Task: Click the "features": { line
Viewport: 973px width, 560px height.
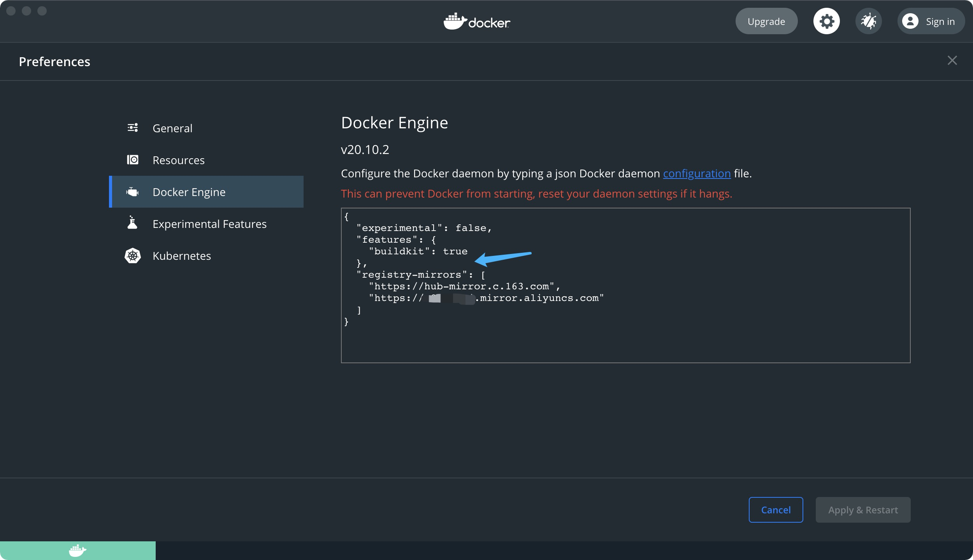Action: click(396, 240)
